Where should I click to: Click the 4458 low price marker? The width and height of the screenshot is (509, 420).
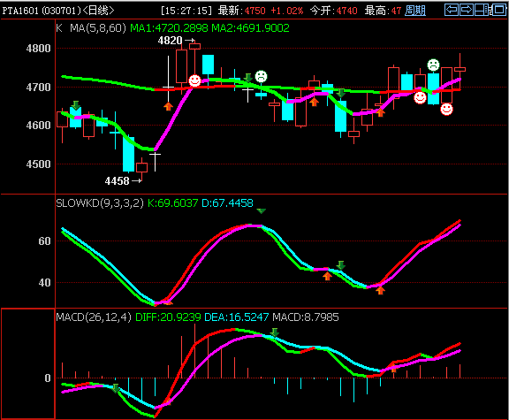118,181
